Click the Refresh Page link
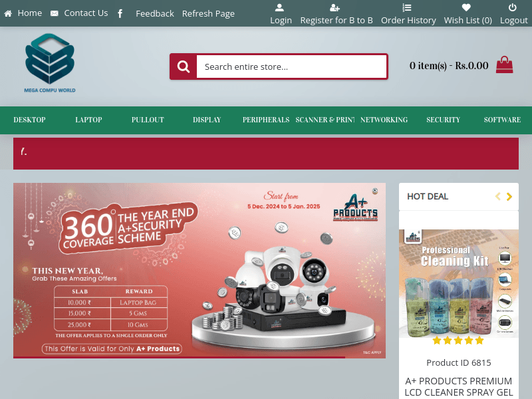Screen dimensions: 532x399 (208, 13)
